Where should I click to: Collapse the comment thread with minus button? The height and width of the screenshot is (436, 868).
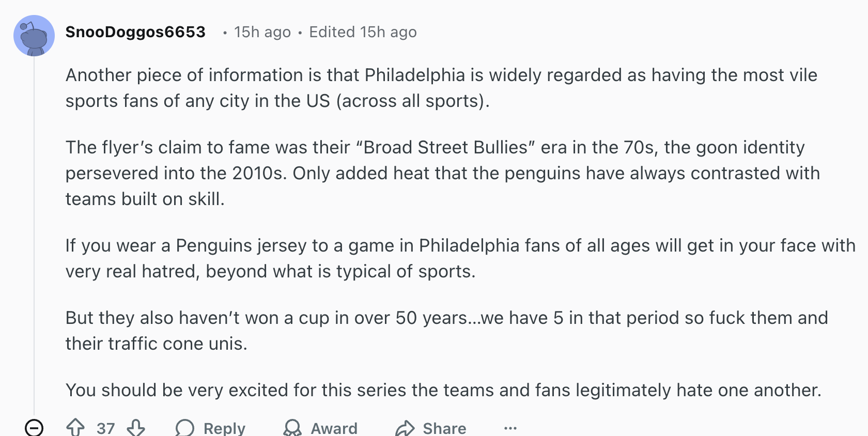[x=34, y=428]
